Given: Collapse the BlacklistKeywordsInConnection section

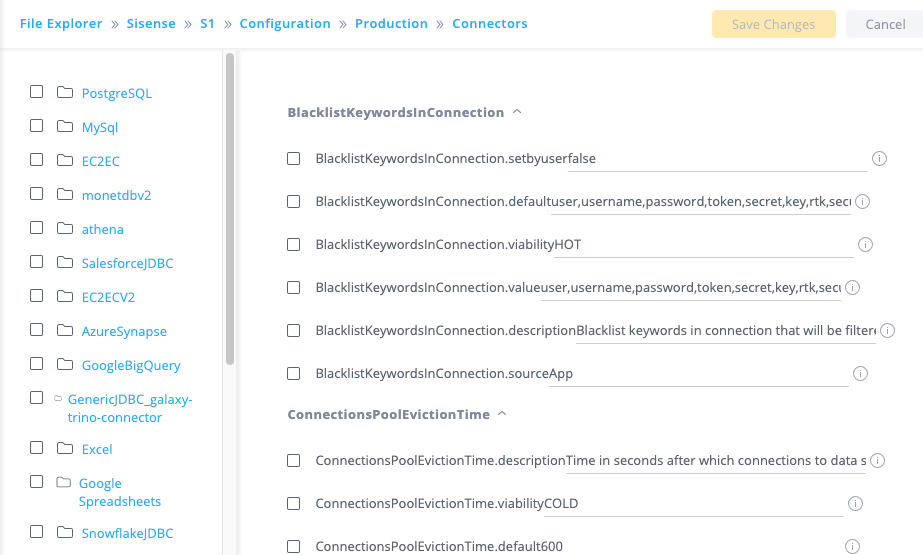Looking at the screenshot, I should (x=517, y=112).
